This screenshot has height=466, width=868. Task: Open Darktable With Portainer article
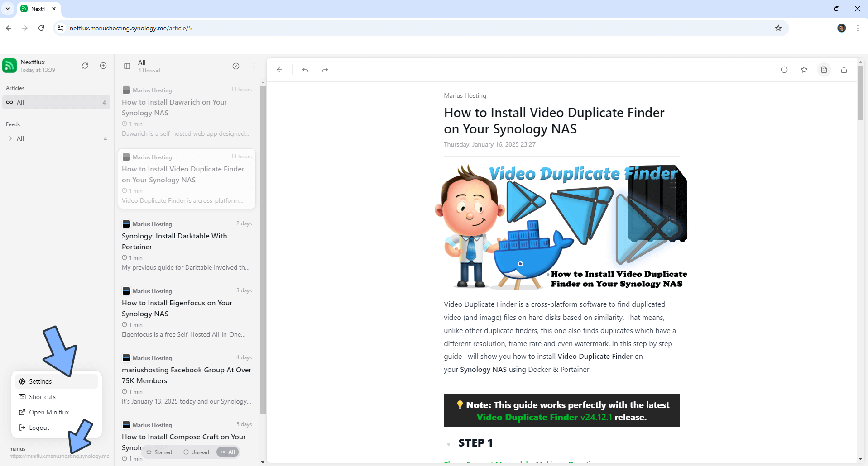coord(187,246)
